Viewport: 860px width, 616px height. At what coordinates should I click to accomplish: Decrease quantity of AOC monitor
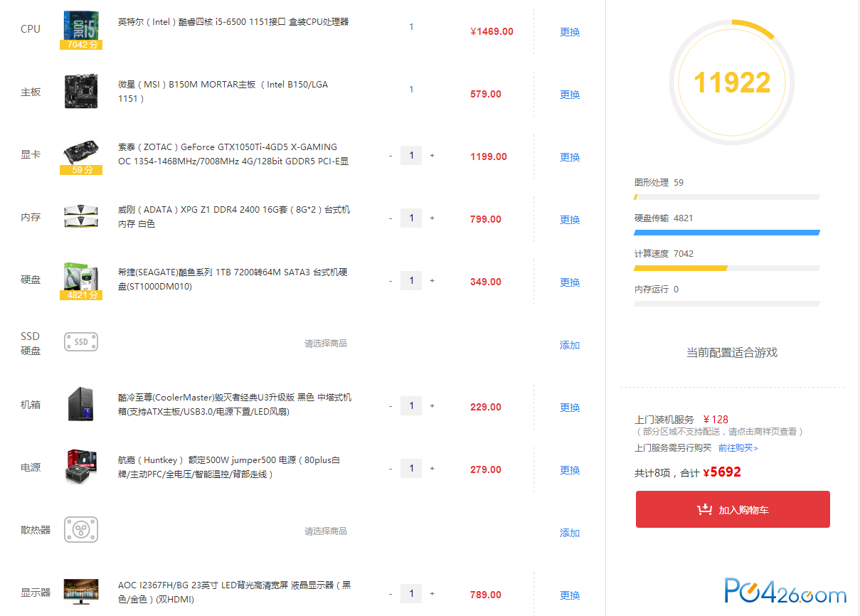(x=391, y=594)
